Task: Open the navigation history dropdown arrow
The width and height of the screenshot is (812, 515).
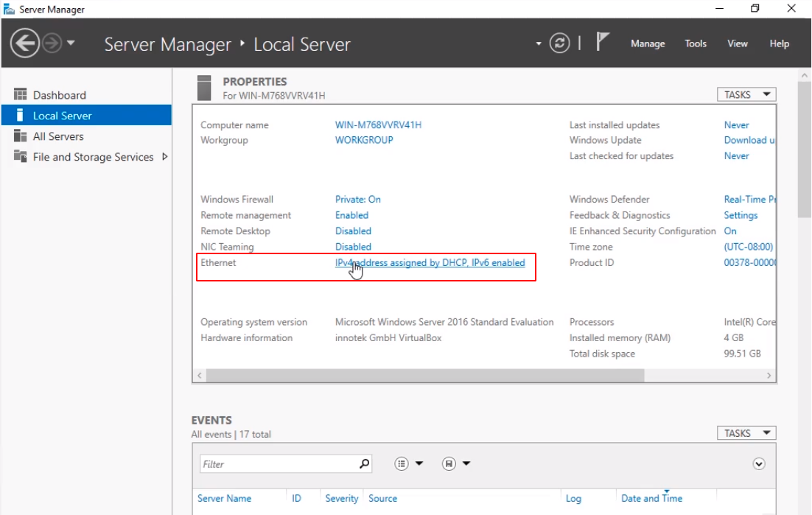Action: click(71, 43)
